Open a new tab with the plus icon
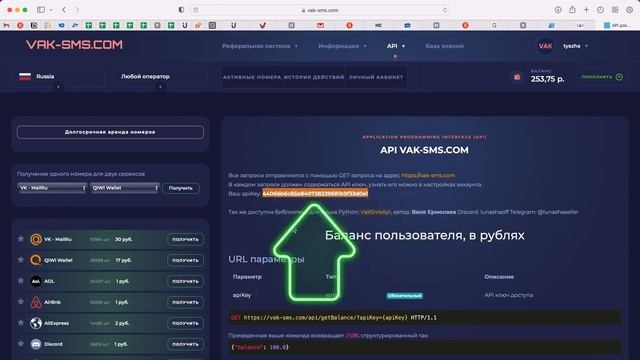Screen dimensions: 640x360 click(586, 10)
